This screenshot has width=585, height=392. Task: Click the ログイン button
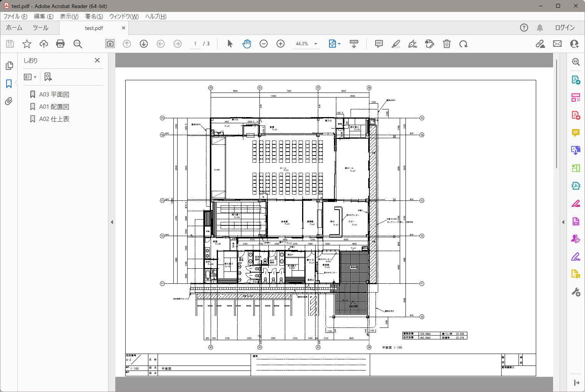coord(565,28)
